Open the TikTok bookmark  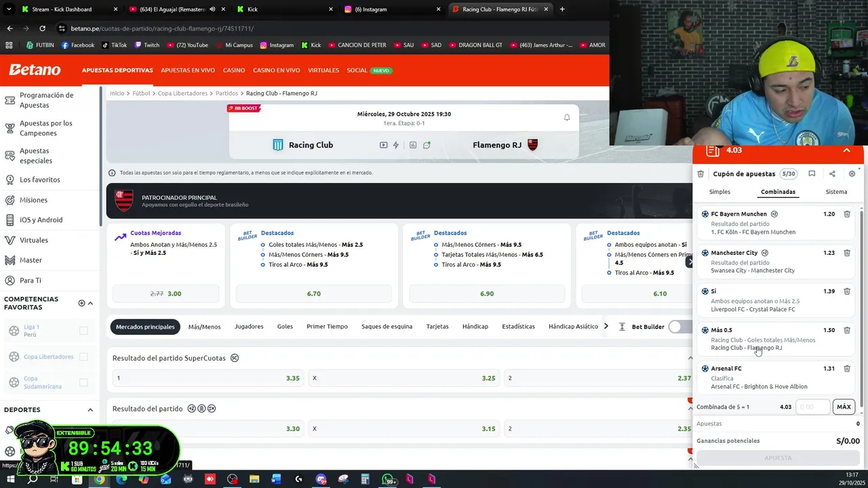[114, 45]
